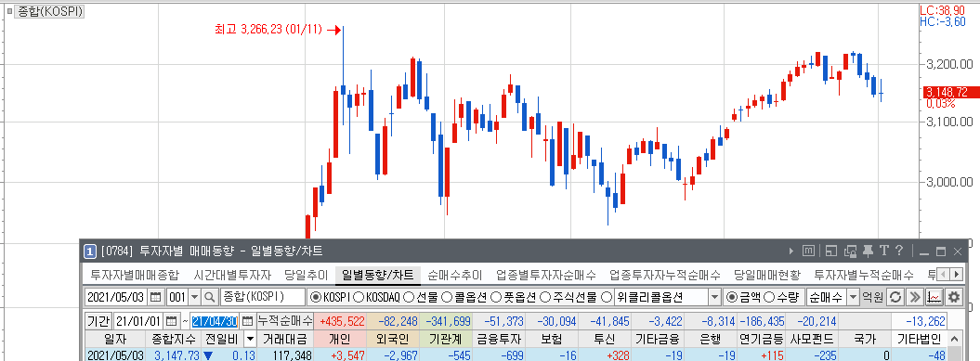The height and width of the screenshot is (361, 980).
Task: Click the 종합(KOSPI) name field
Action: tap(262, 297)
